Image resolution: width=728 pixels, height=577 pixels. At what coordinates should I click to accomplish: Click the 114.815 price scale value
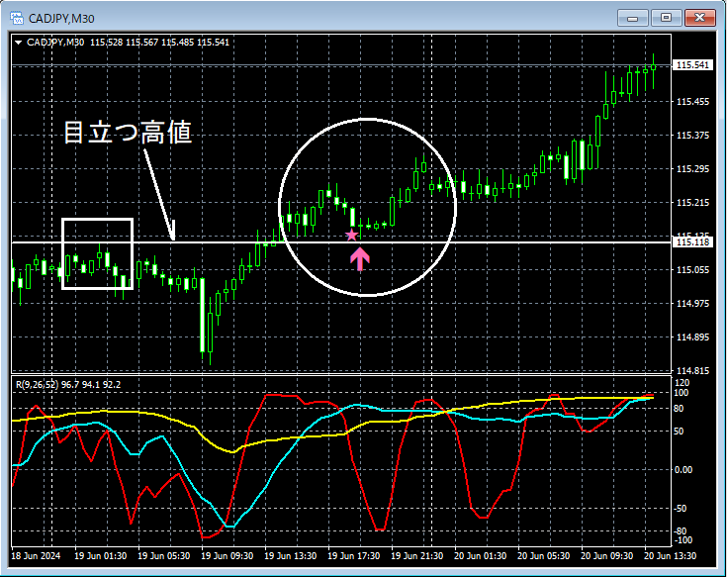[x=692, y=371]
